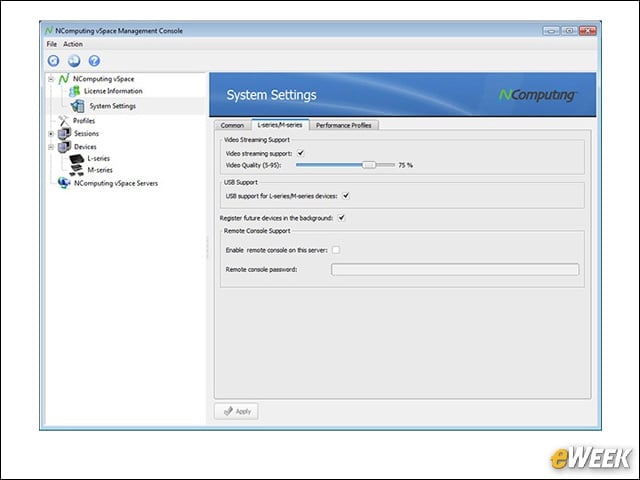Image resolution: width=640 pixels, height=480 pixels.
Task: Click the M-series device icon
Action: pyautogui.click(x=77, y=170)
